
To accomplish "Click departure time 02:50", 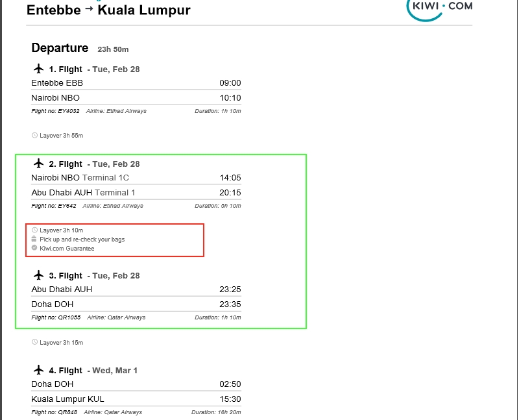I will (230, 384).
